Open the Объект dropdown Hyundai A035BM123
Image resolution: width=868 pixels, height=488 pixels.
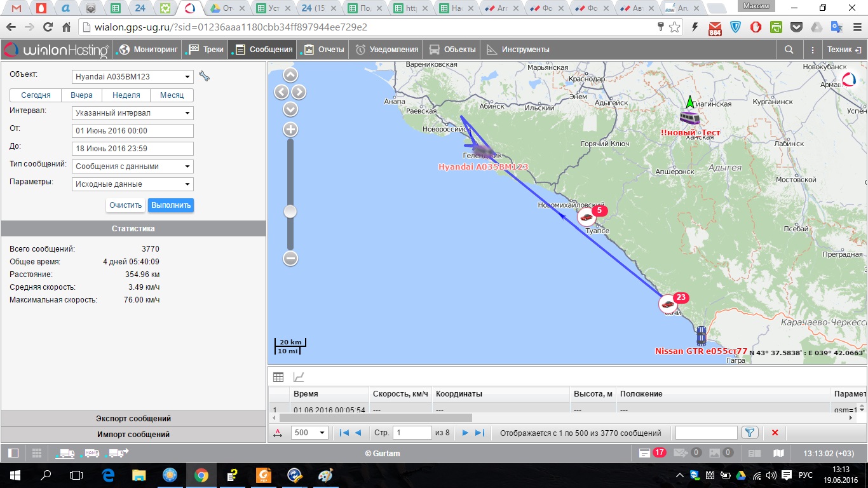(x=133, y=77)
